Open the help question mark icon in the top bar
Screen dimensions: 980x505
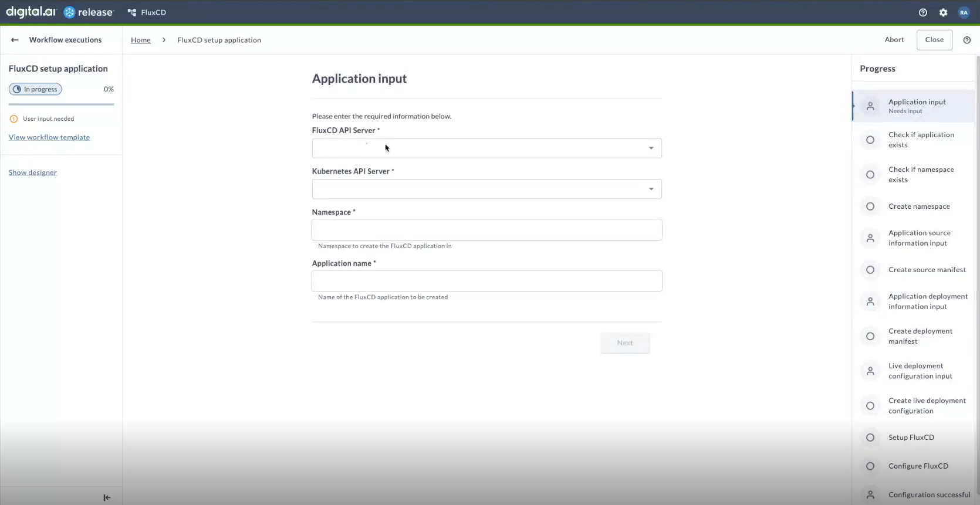point(923,12)
